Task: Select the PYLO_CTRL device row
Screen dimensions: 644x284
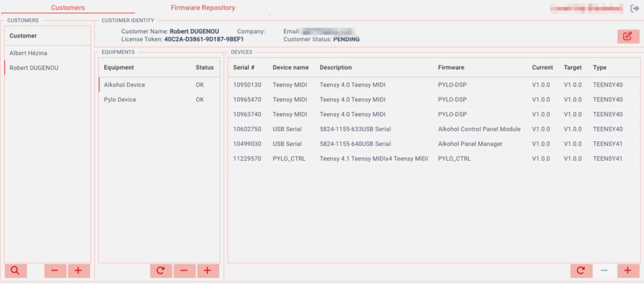Action: pyautogui.click(x=289, y=159)
